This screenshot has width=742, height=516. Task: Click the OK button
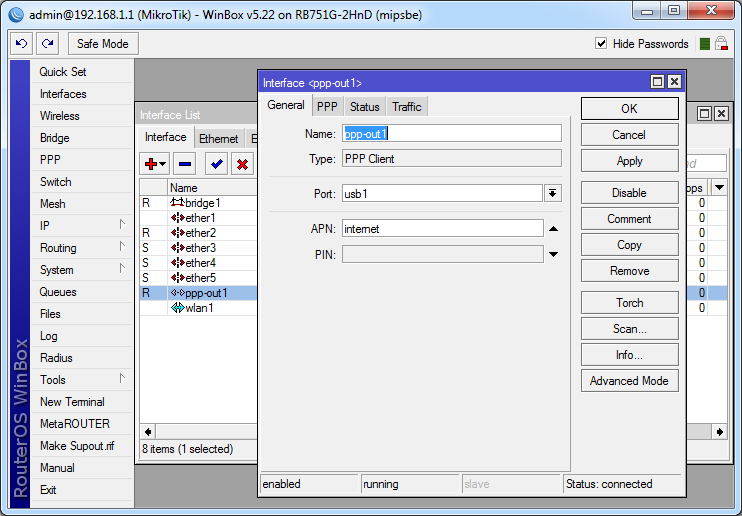tap(629, 109)
